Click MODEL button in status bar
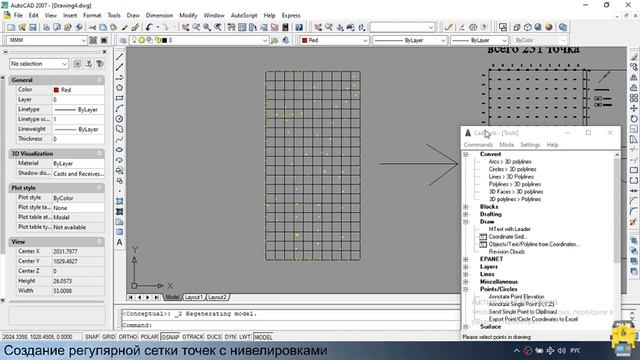Viewport: 640px width, 360px height. [263, 337]
